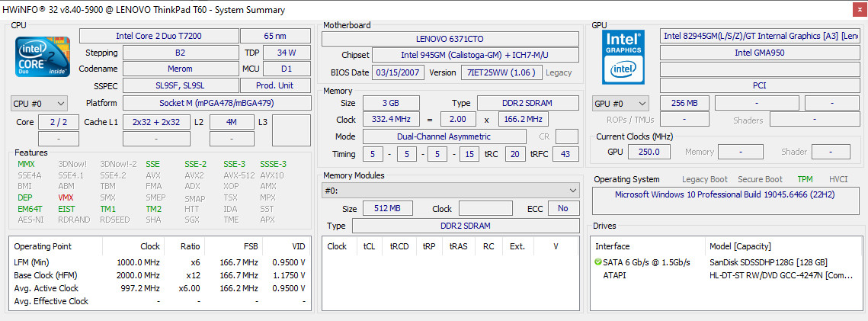Click the red VMX feature label

click(66, 197)
